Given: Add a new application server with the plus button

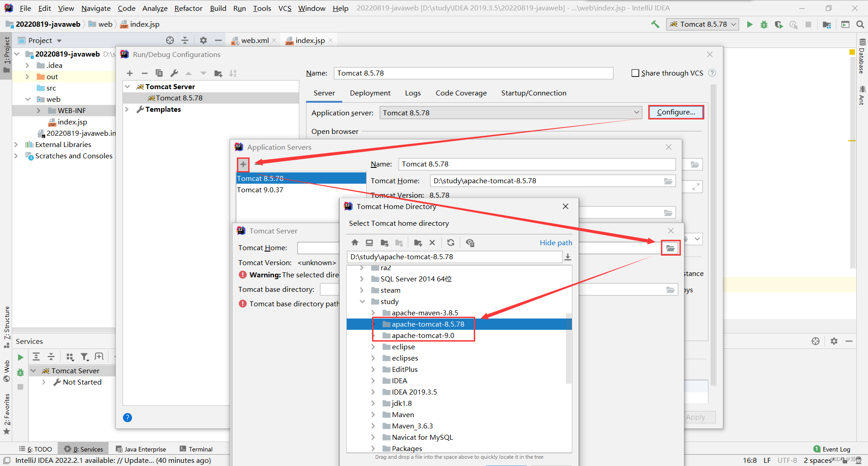Looking at the screenshot, I should 243,164.
